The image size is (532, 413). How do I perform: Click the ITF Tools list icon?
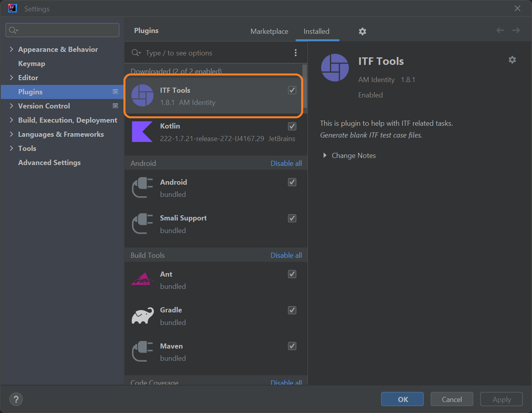pos(142,95)
